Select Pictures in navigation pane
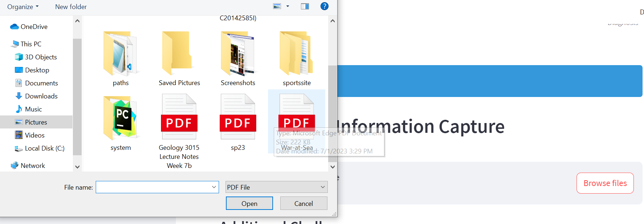This screenshot has height=224, width=644. tap(36, 122)
